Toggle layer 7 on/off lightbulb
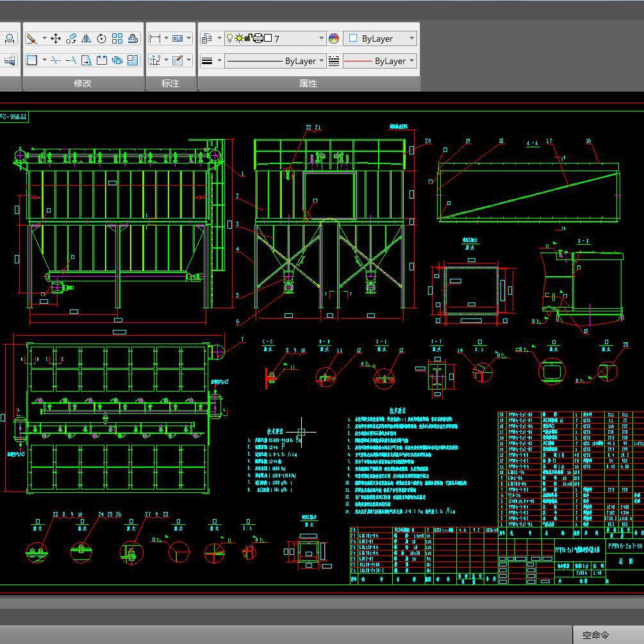The height and width of the screenshot is (644, 644). click(230, 38)
